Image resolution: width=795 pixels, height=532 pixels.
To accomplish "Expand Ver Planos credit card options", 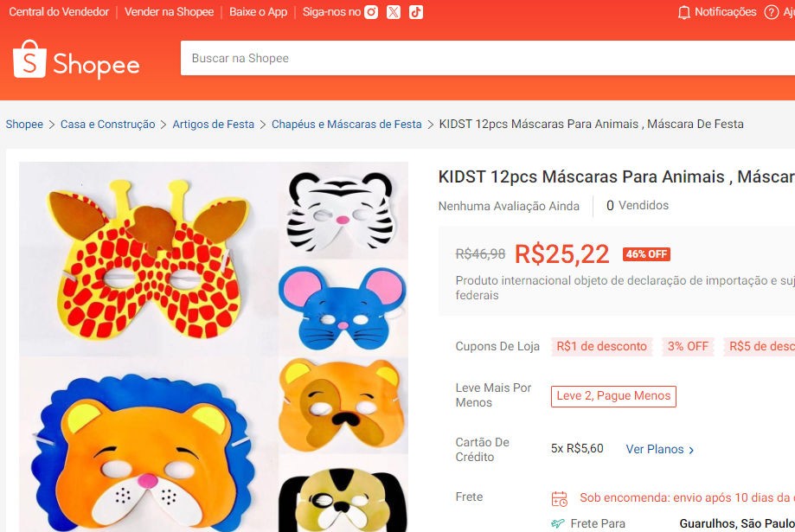I will pos(660,449).
